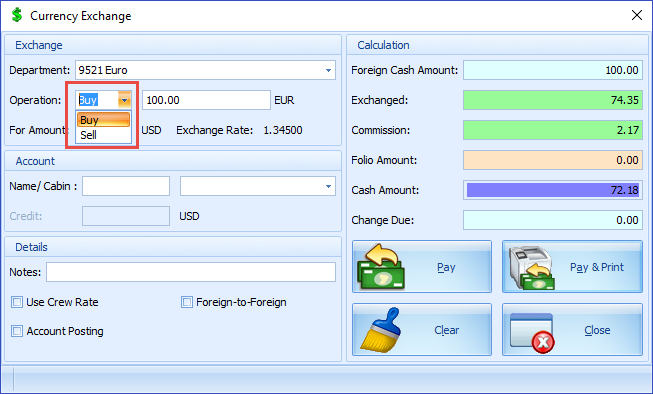
Task: Enable the Account Posting checkbox
Action: point(17,331)
